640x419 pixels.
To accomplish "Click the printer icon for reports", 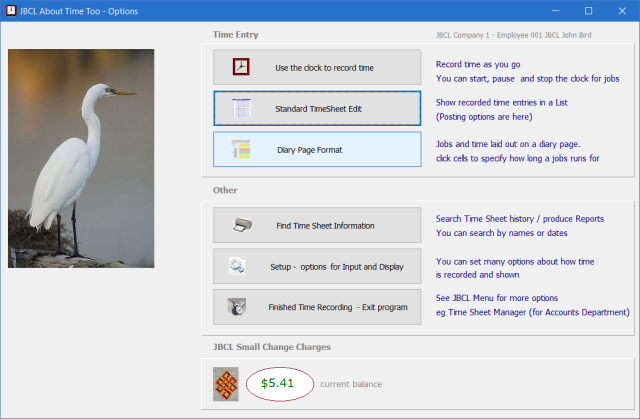I will point(241,225).
